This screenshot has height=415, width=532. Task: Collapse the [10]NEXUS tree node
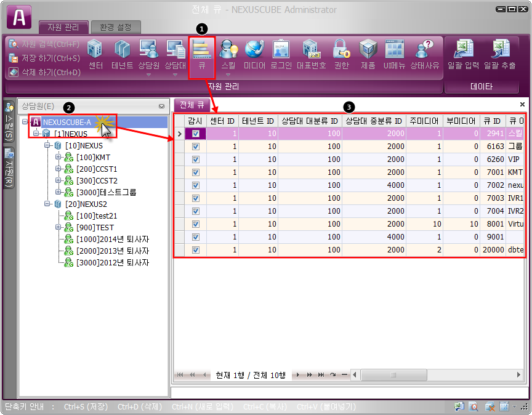tap(47, 145)
